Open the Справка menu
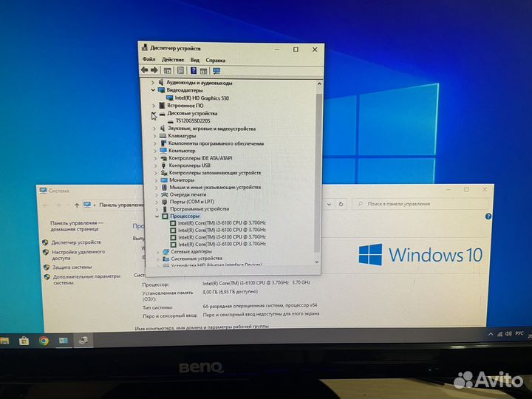532x399 pixels. click(x=216, y=61)
